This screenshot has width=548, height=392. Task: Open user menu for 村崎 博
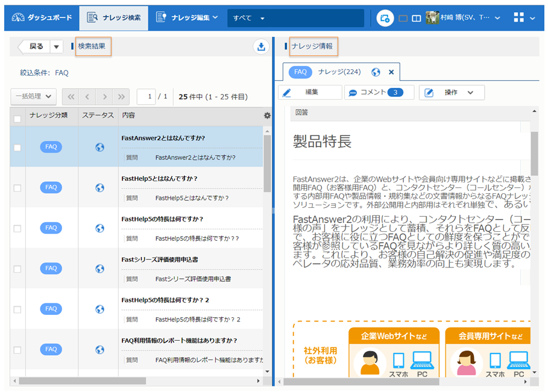point(469,17)
